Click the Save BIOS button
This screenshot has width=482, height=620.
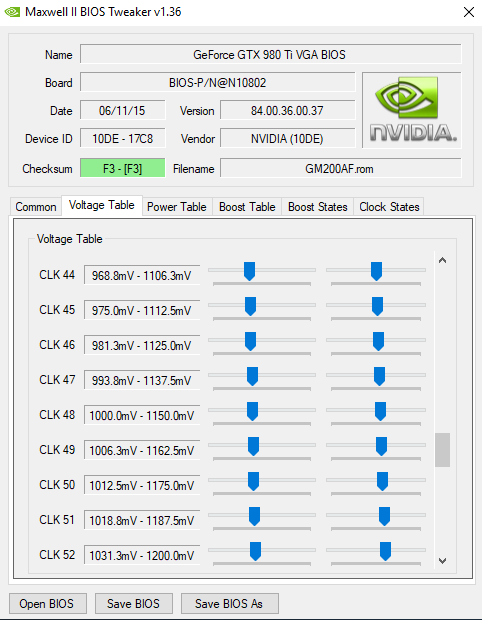134,603
